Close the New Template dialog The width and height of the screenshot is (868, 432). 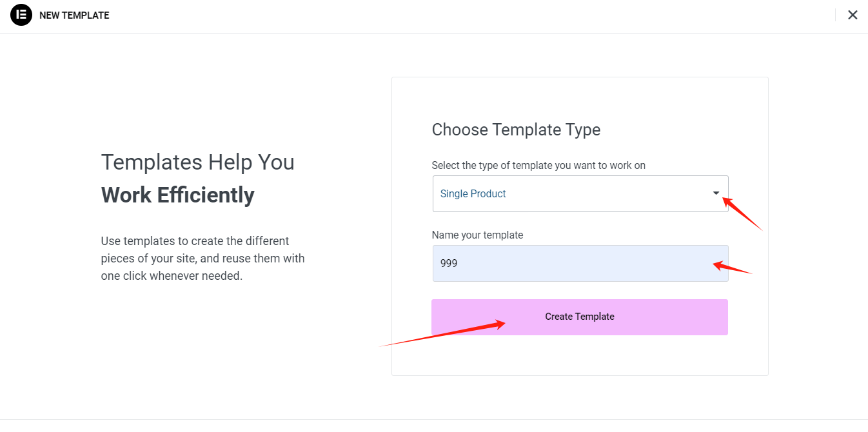[x=853, y=15]
